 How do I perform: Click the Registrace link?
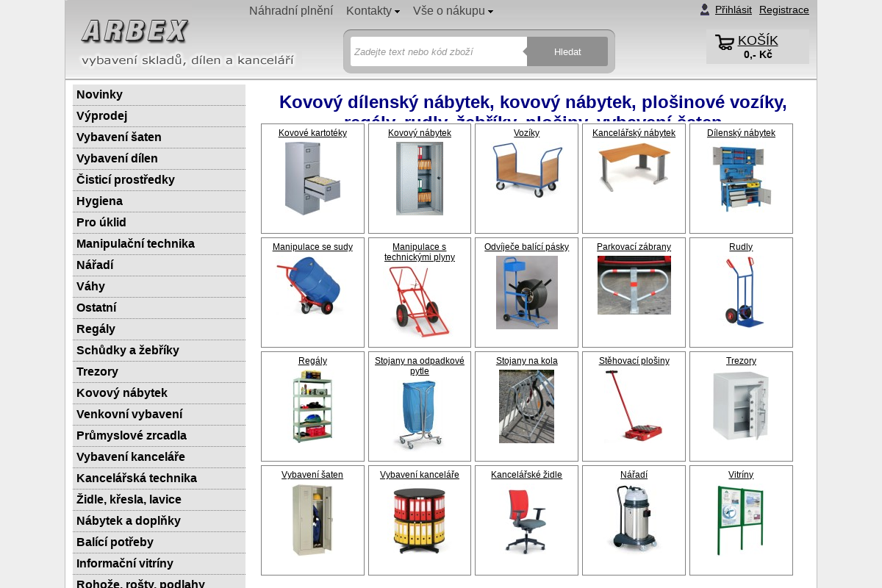coord(784,10)
